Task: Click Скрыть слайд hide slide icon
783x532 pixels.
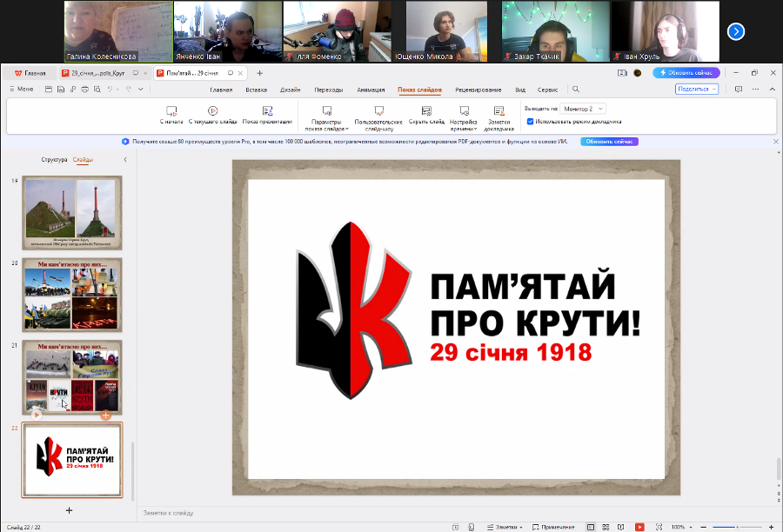Action: tap(426, 110)
